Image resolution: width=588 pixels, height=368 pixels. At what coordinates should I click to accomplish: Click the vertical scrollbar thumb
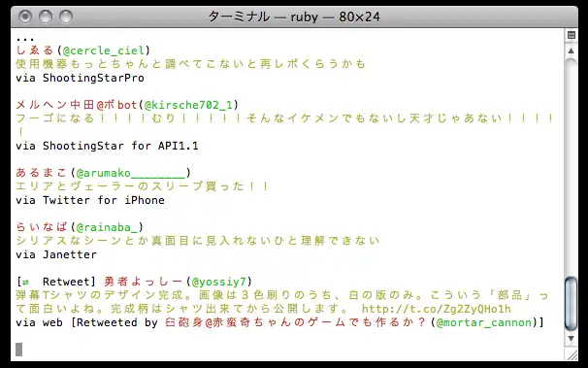pos(571,304)
